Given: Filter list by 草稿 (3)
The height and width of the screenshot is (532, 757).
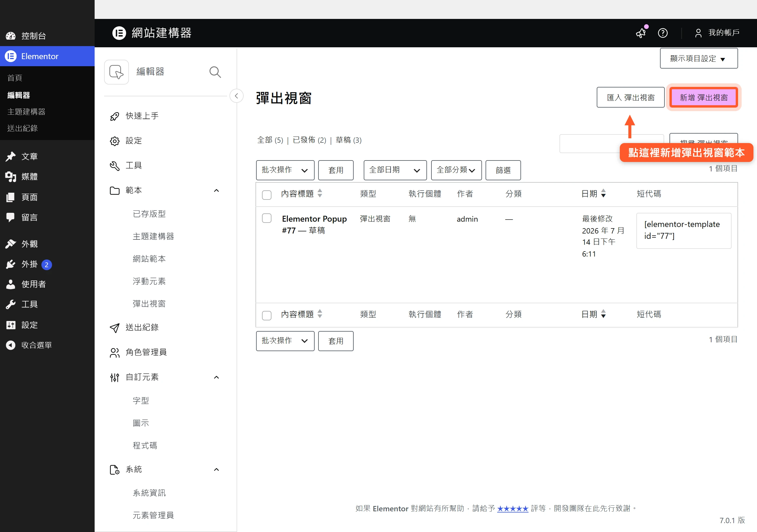Looking at the screenshot, I should 349,140.
